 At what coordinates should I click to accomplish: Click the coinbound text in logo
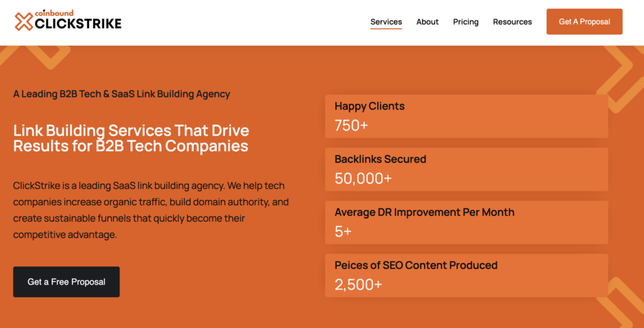54,13
